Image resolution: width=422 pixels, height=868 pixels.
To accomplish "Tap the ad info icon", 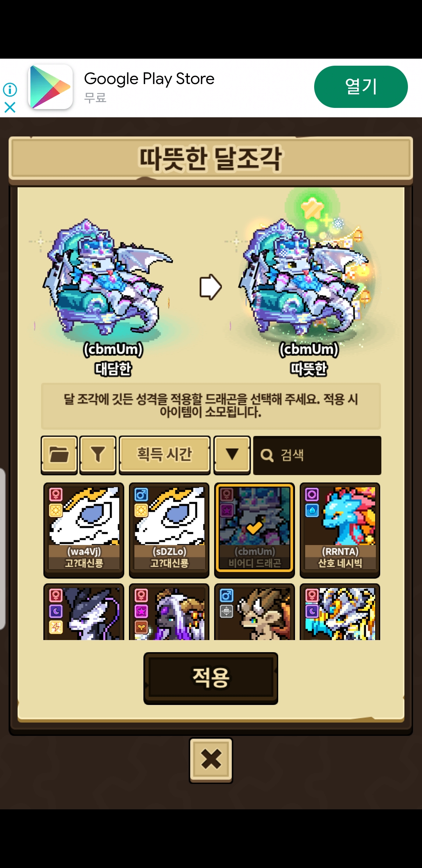I will pos(10,90).
